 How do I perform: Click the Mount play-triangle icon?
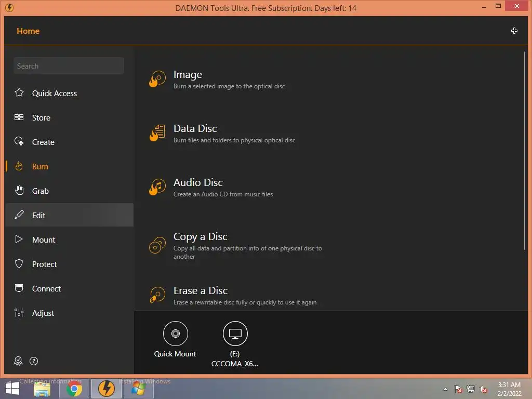click(x=19, y=239)
